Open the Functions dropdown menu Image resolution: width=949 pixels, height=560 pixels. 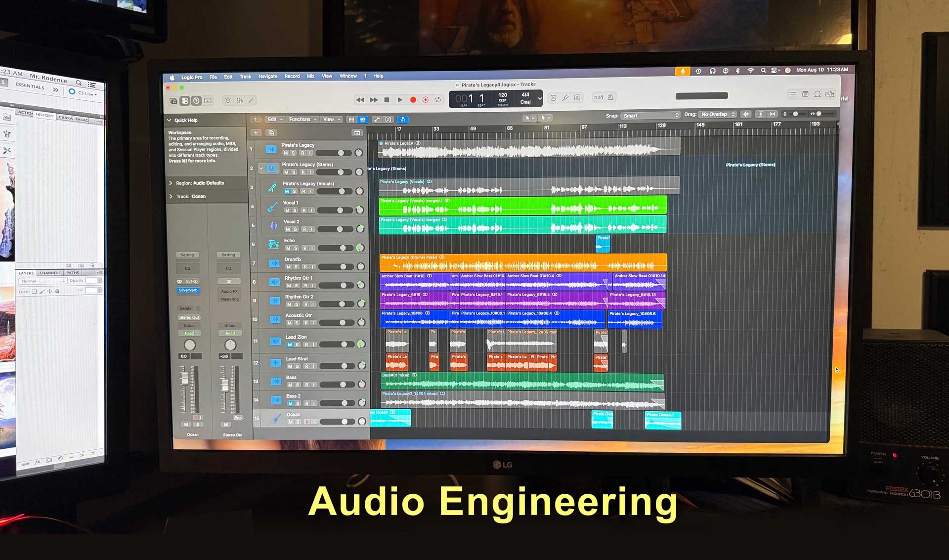302,120
